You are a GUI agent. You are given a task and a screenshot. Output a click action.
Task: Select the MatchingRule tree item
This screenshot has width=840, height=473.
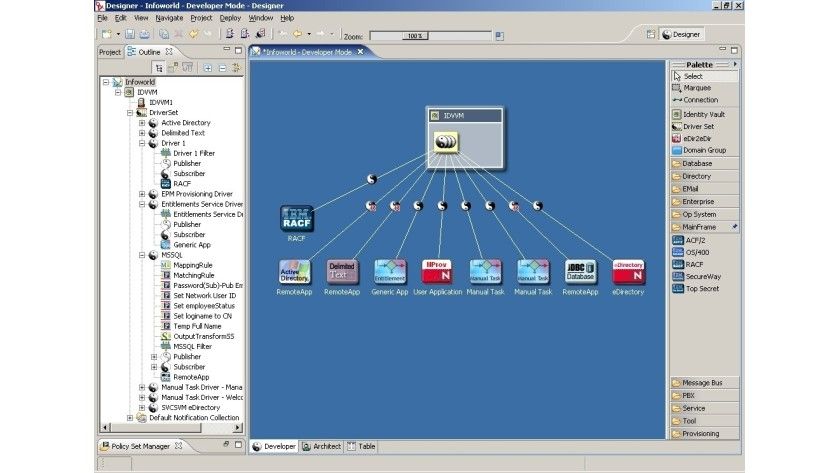coord(188,275)
